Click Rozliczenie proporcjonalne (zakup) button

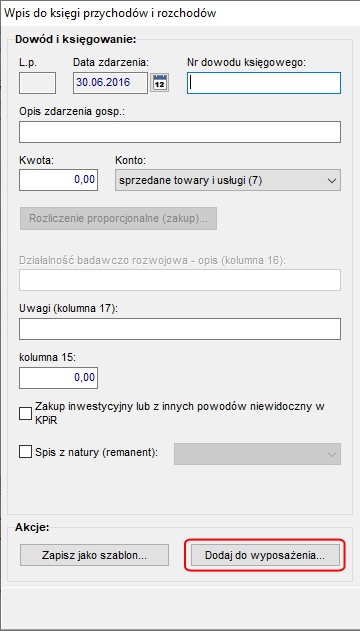(118, 219)
